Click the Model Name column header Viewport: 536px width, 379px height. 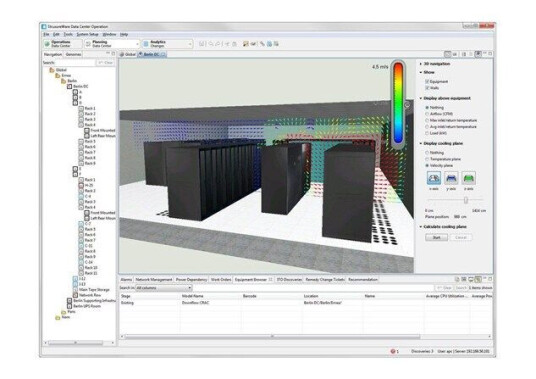(192, 296)
